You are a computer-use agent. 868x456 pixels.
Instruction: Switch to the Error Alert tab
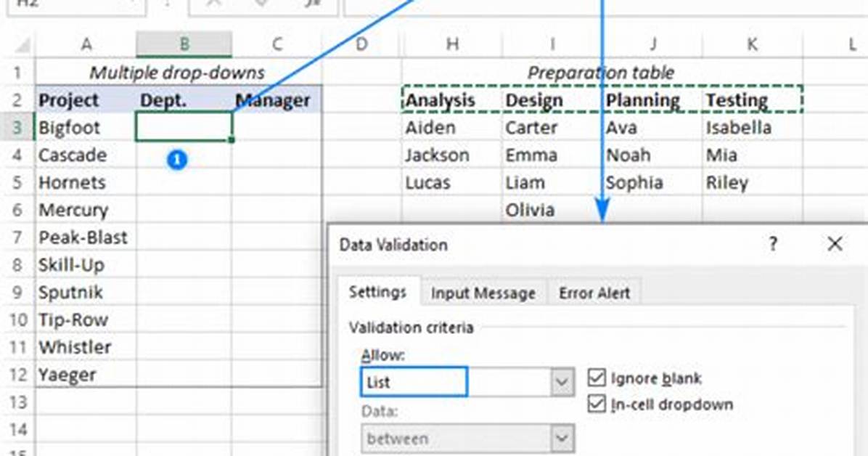594,293
